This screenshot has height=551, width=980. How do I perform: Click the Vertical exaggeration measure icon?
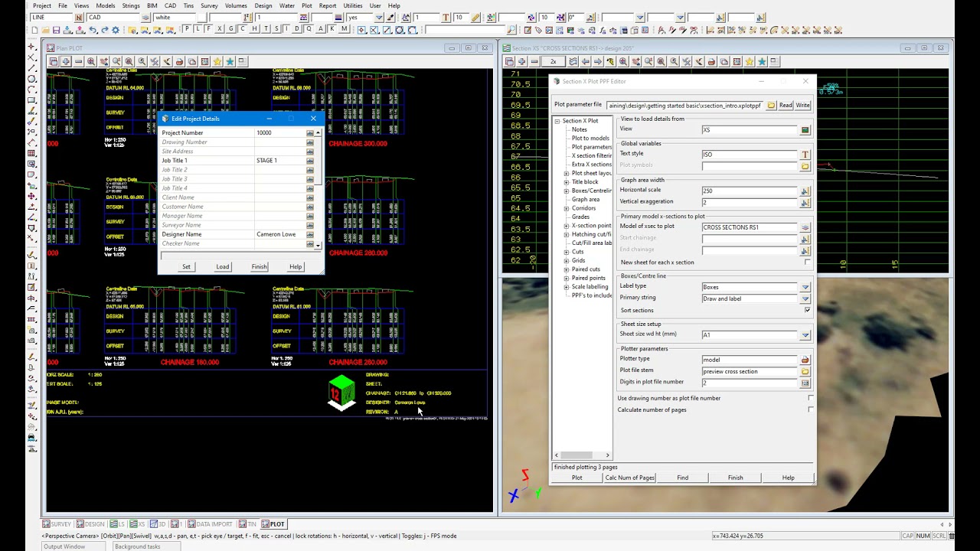[805, 202]
